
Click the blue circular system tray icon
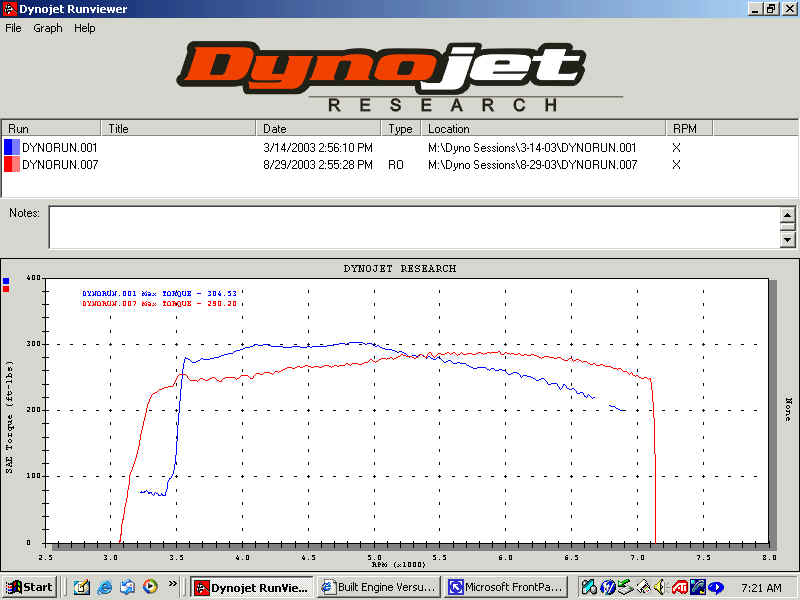(607, 588)
